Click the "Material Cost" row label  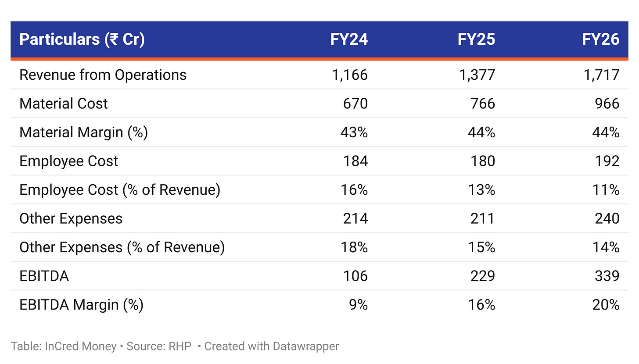pyautogui.click(x=64, y=103)
